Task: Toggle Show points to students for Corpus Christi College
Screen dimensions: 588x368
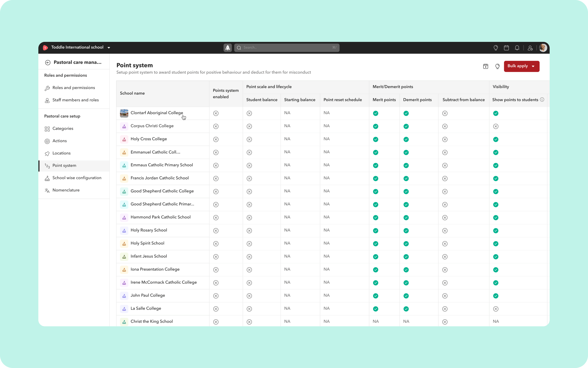Action: point(496,126)
